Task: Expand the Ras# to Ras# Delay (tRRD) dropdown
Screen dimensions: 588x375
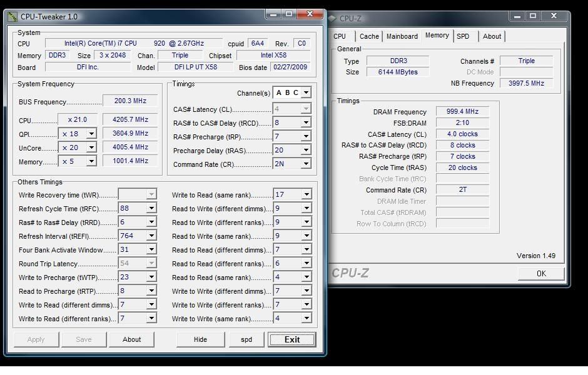Action: [x=151, y=222]
